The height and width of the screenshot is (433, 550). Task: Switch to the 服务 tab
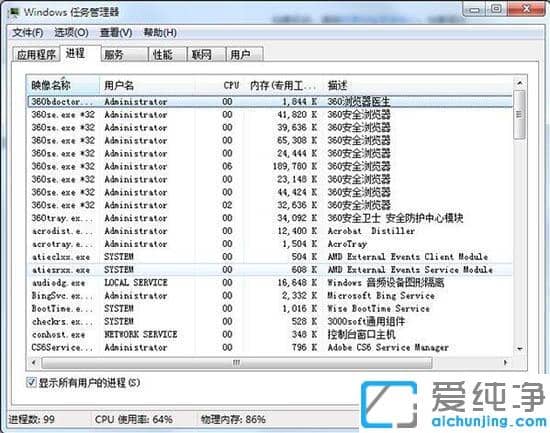coord(124,55)
